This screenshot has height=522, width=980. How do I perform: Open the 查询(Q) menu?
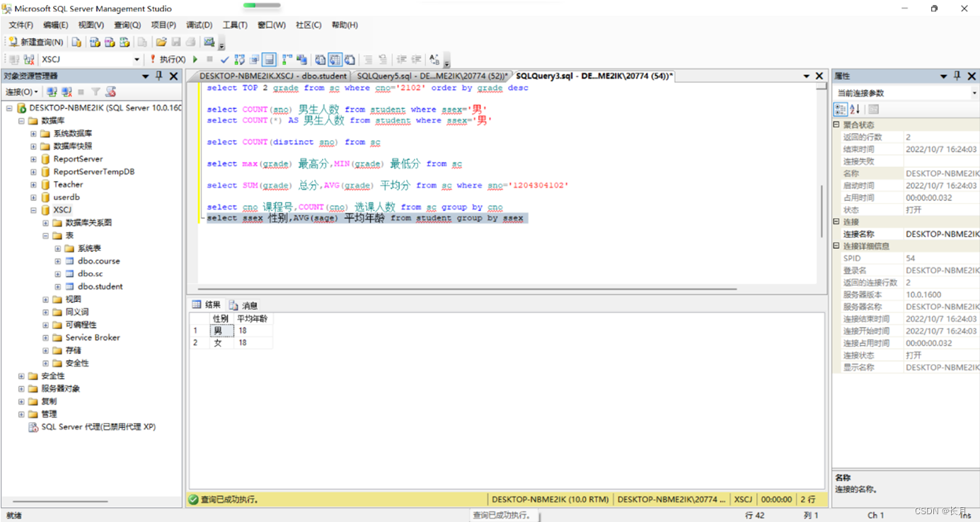point(127,25)
